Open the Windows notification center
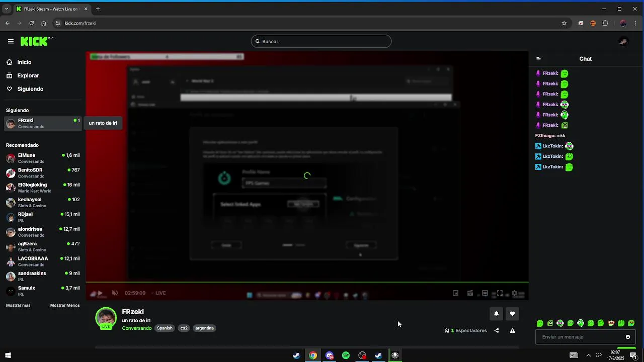The image size is (644, 362). (x=633, y=355)
